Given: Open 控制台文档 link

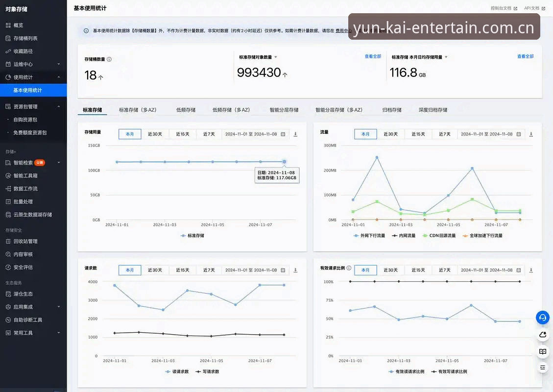Looking at the screenshot, I should pyautogui.click(x=504, y=8).
